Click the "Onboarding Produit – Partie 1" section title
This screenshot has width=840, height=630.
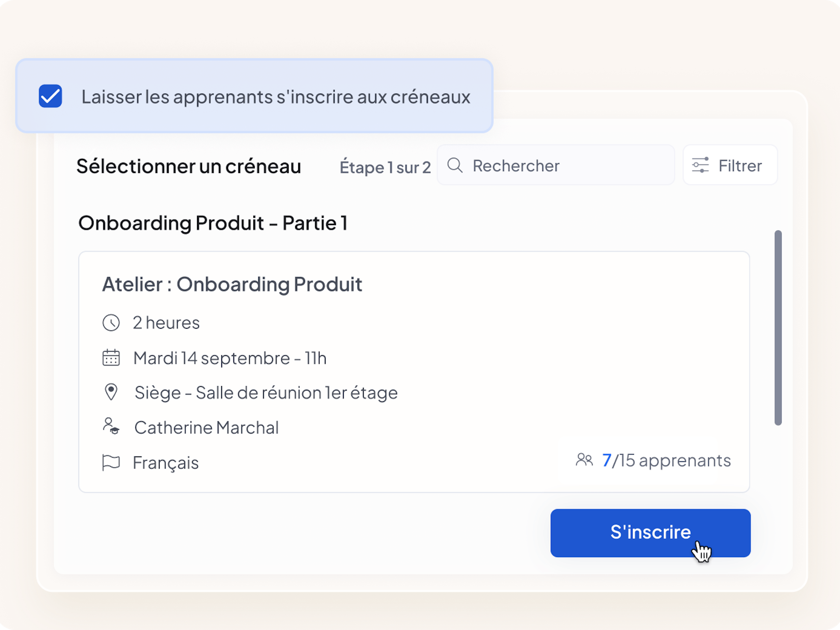(213, 223)
